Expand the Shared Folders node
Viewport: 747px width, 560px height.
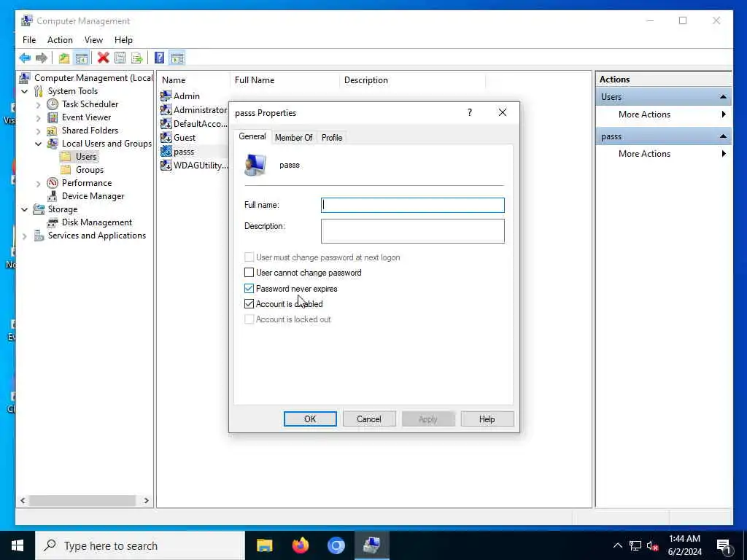tap(39, 131)
